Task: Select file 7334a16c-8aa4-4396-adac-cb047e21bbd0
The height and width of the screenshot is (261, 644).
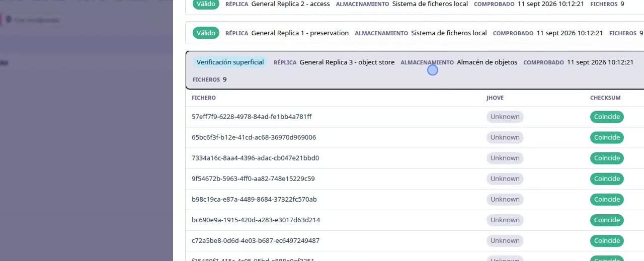Action: [x=255, y=158]
